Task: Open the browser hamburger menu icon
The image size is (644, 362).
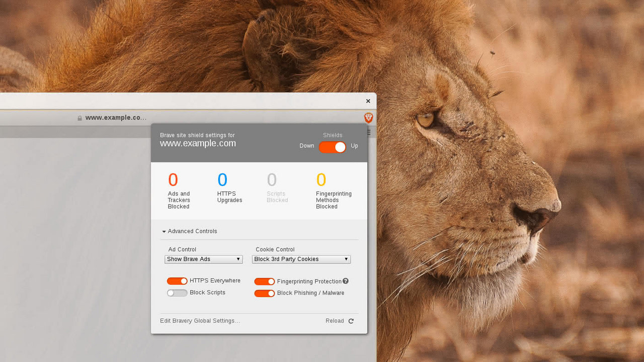Action: [369, 131]
